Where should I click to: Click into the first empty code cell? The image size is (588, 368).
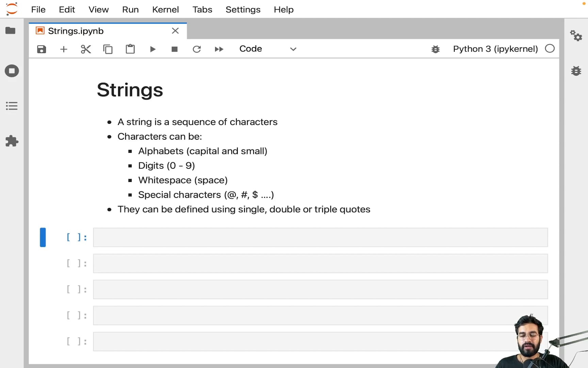tap(320, 237)
